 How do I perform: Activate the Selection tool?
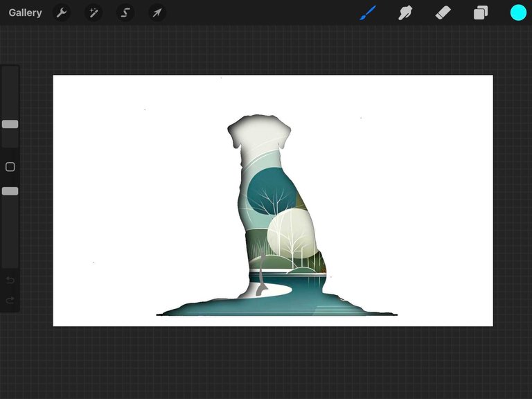click(x=125, y=12)
